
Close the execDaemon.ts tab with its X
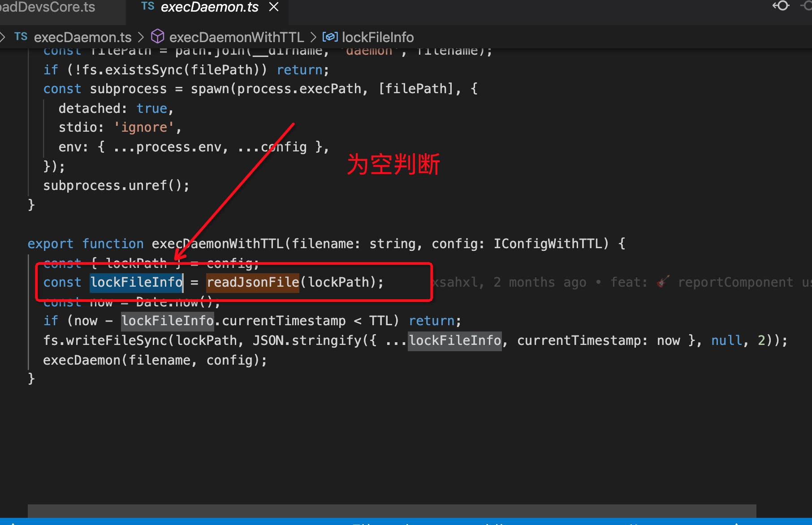click(274, 7)
